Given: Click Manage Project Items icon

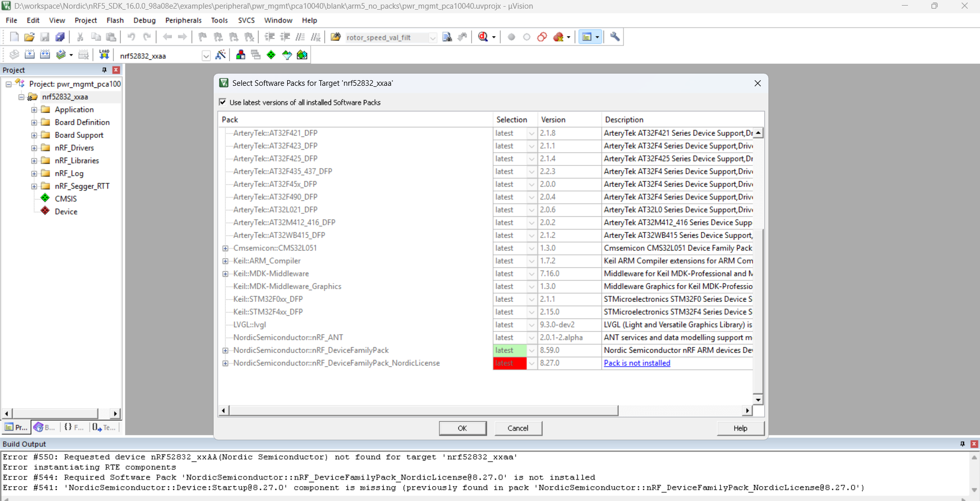Looking at the screenshot, I should pos(241,55).
